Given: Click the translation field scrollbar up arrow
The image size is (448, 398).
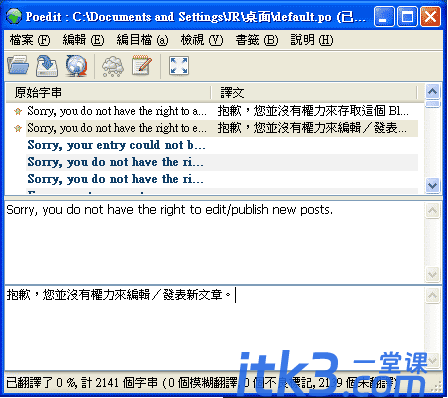Looking at the screenshot, I should (433, 295).
